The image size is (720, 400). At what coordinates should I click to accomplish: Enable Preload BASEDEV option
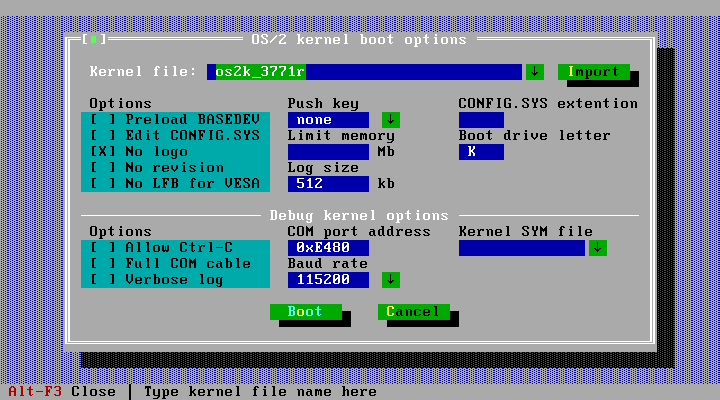[x=175, y=119]
